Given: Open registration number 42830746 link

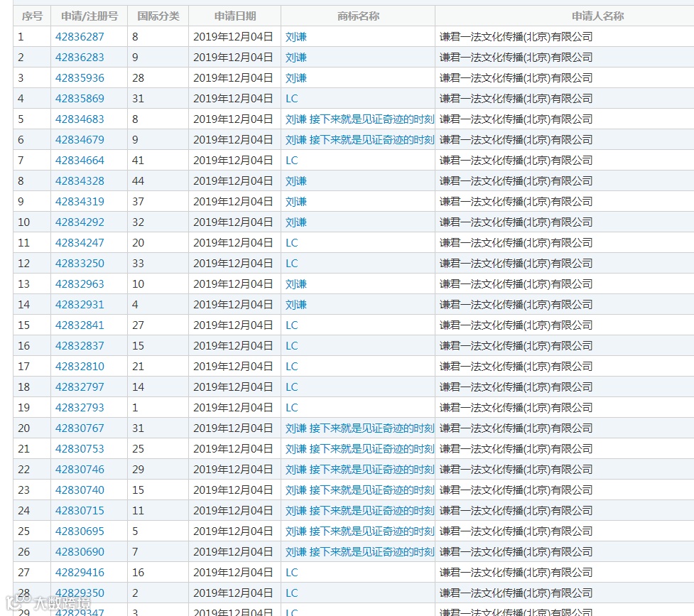Looking at the screenshot, I should 80,470.
